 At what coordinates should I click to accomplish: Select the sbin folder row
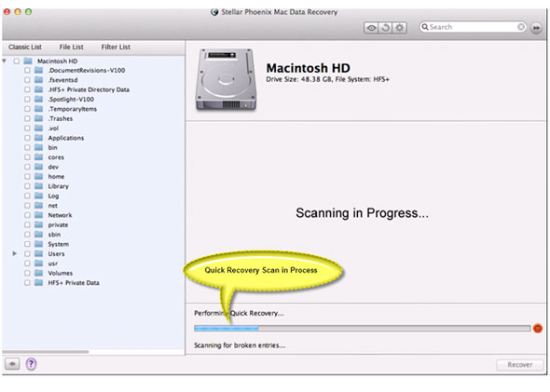[93, 235]
